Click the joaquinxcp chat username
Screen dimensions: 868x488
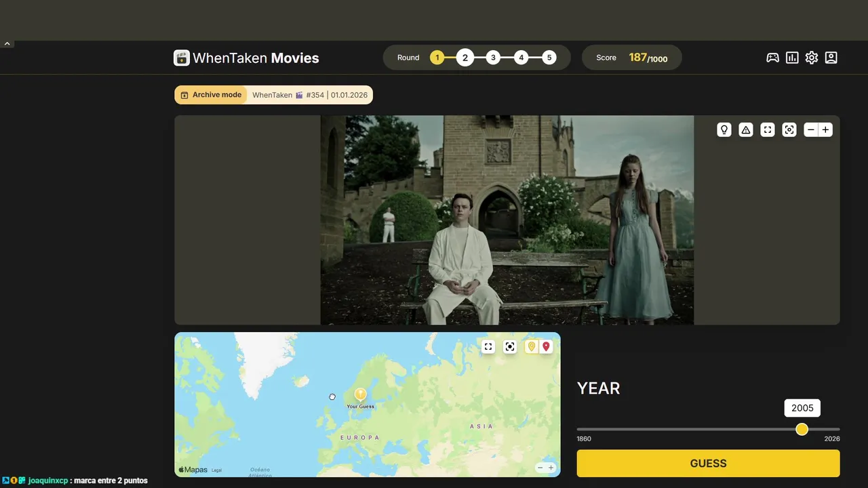click(x=48, y=481)
